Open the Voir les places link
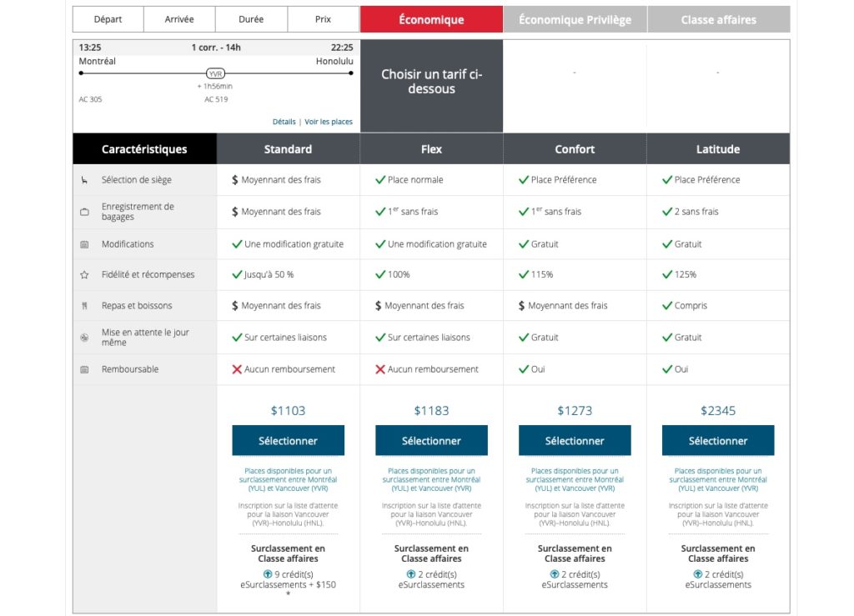The width and height of the screenshot is (854, 616). point(329,122)
